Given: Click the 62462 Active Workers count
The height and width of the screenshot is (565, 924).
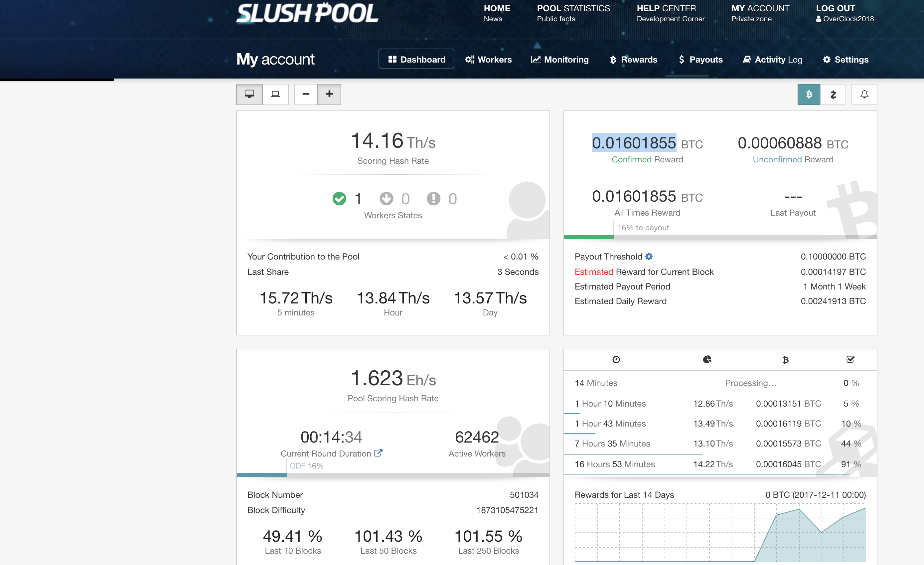Looking at the screenshot, I should (x=477, y=437).
